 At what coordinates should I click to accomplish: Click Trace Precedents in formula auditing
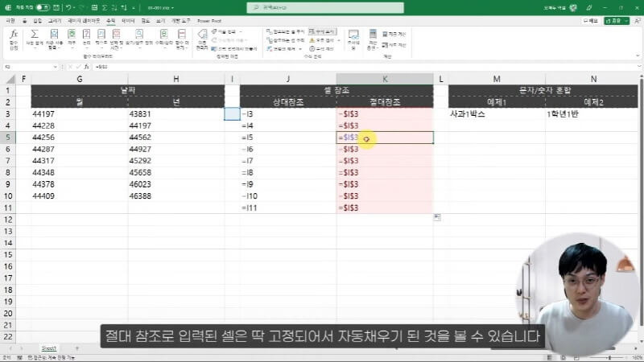286,31
